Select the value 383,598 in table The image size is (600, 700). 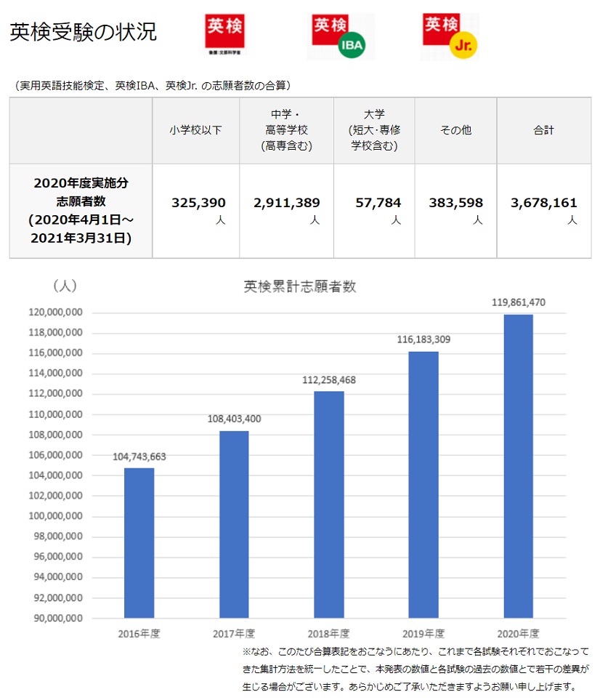pyautogui.click(x=456, y=203)
